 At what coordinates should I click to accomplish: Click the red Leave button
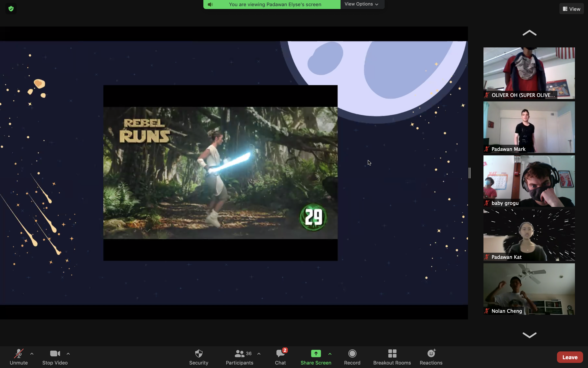point(570,357)
